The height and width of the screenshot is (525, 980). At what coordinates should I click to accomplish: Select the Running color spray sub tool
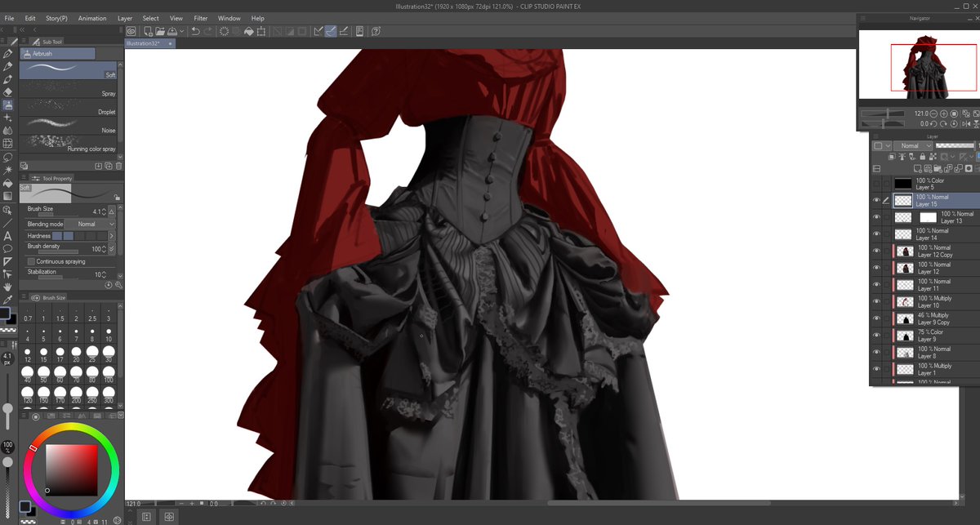(69, 144)
